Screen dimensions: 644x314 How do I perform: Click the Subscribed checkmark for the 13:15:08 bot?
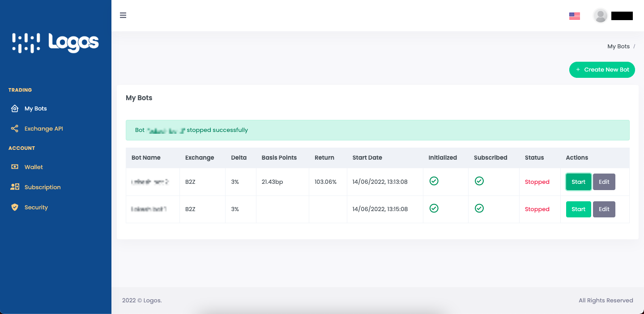point(479,208)
